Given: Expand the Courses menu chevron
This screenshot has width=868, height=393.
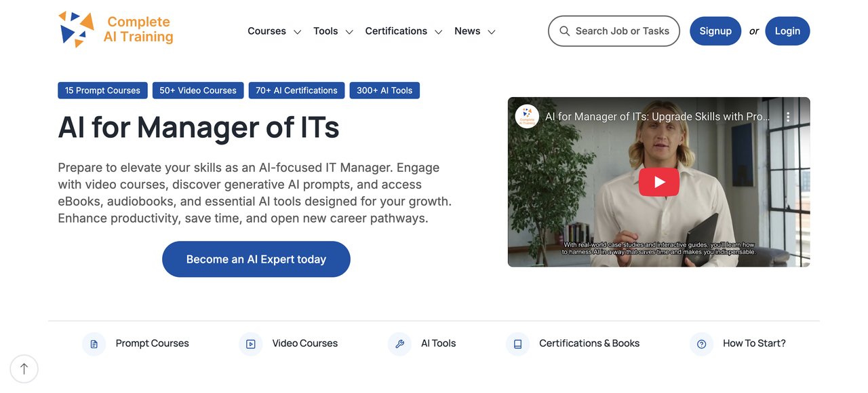Looking at the screenshot, I should coord(297,32).
